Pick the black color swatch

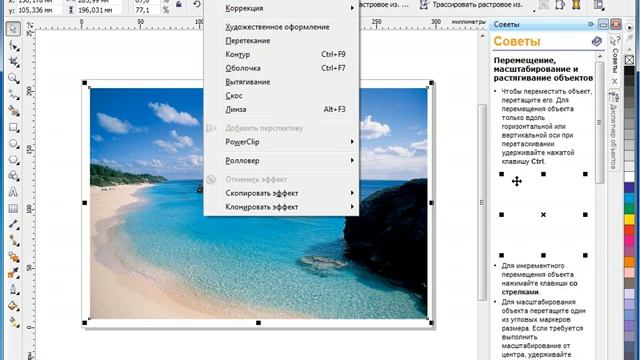pos(629,71)
